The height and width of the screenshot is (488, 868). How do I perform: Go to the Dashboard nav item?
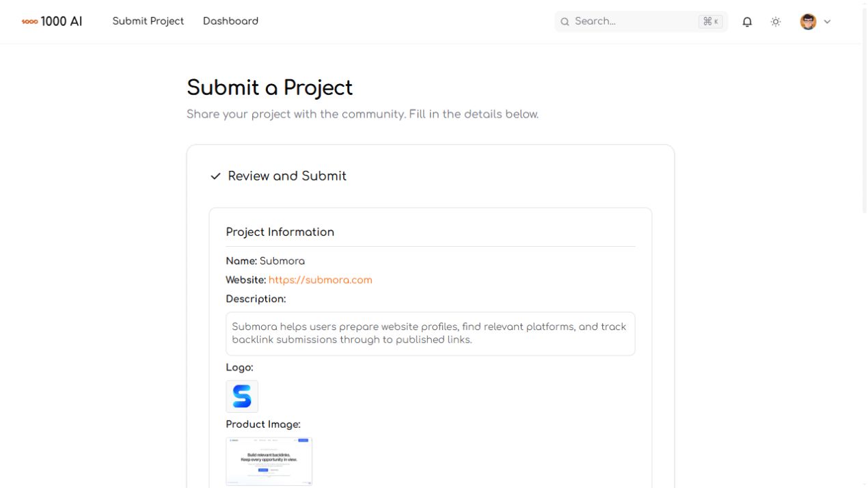coord(230,21)
